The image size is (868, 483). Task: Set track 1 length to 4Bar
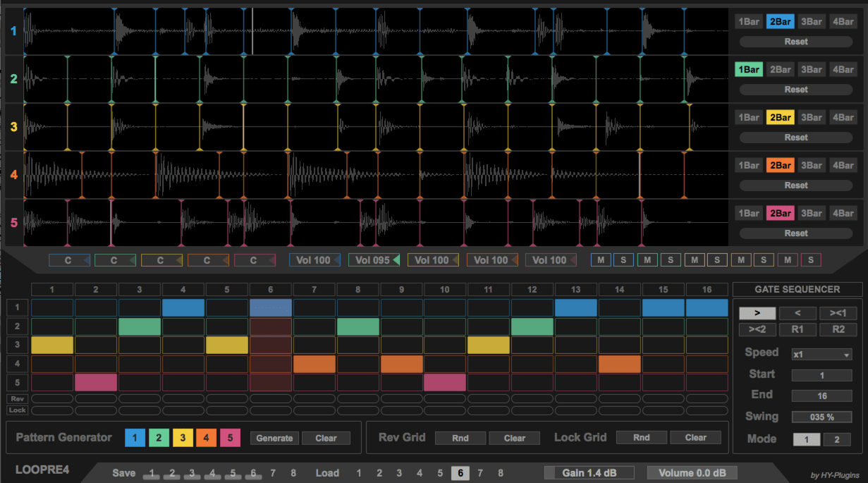click(843, 22)
